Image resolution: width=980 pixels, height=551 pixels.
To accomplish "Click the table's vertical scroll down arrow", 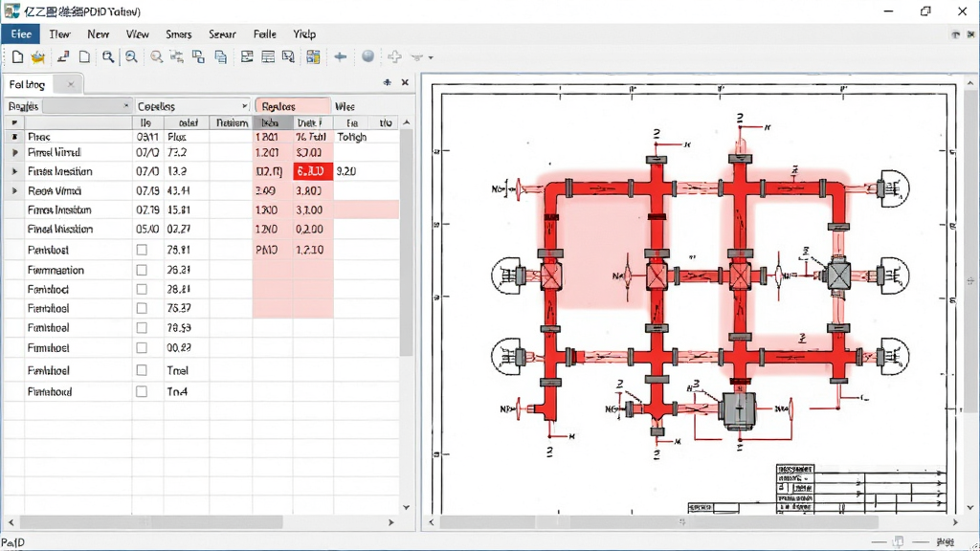I will point(406,507).
